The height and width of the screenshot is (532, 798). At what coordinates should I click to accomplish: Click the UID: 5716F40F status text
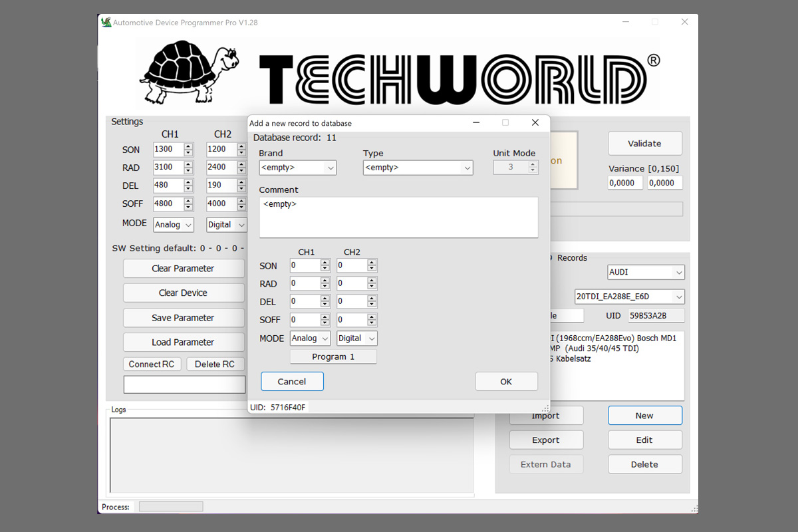pyautogui.click(x=278, y=407)
